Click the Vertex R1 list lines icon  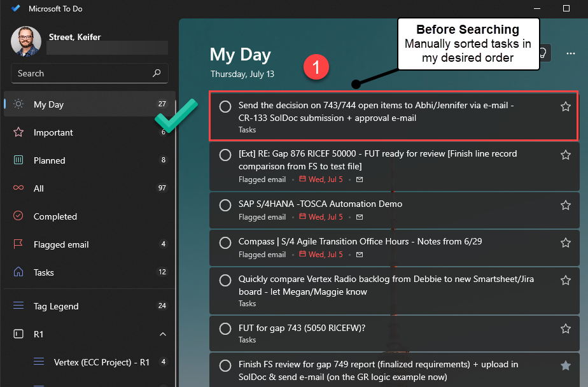39,362
